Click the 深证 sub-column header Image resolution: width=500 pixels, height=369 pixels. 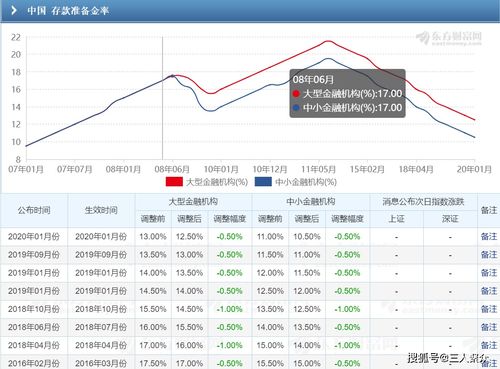click(x=450, y=219)
